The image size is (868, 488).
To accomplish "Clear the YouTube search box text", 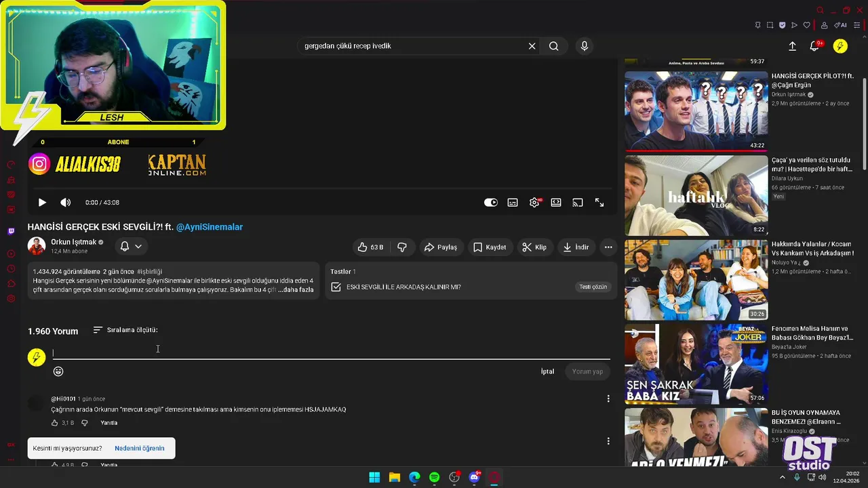I will point(532,46).
